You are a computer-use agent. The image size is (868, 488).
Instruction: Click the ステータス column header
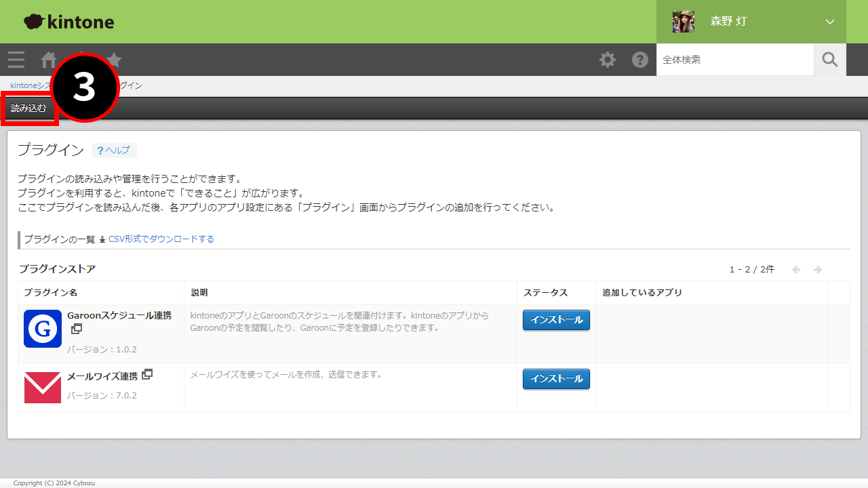[545, 293]
